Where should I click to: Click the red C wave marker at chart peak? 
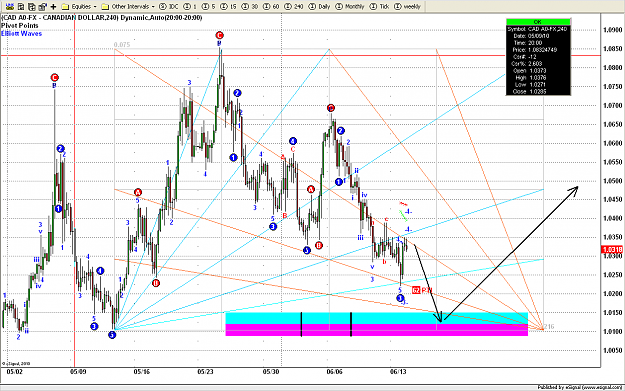click(219, 35)
